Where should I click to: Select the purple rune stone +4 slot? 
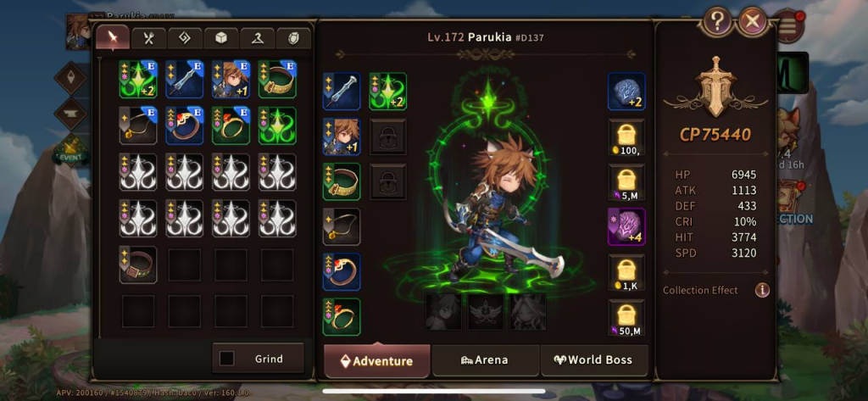(x=626, y=226)
